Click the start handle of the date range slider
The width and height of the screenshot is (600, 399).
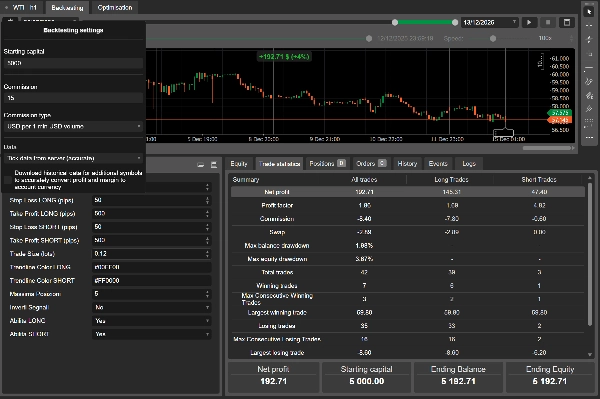click(x=395, y=23)
